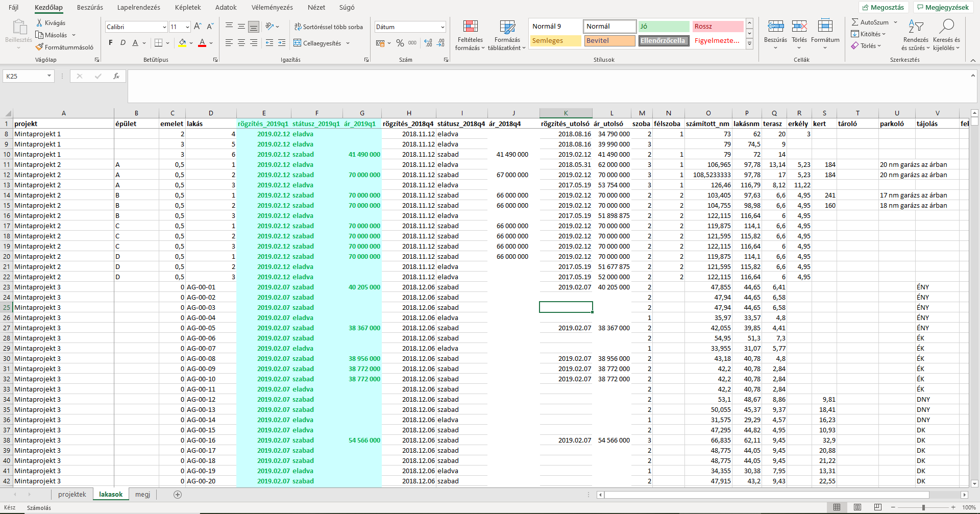Toggle Sortöréssel több sorba wrap text
This screenshot has height=514, width=980.
pos(328,27)
